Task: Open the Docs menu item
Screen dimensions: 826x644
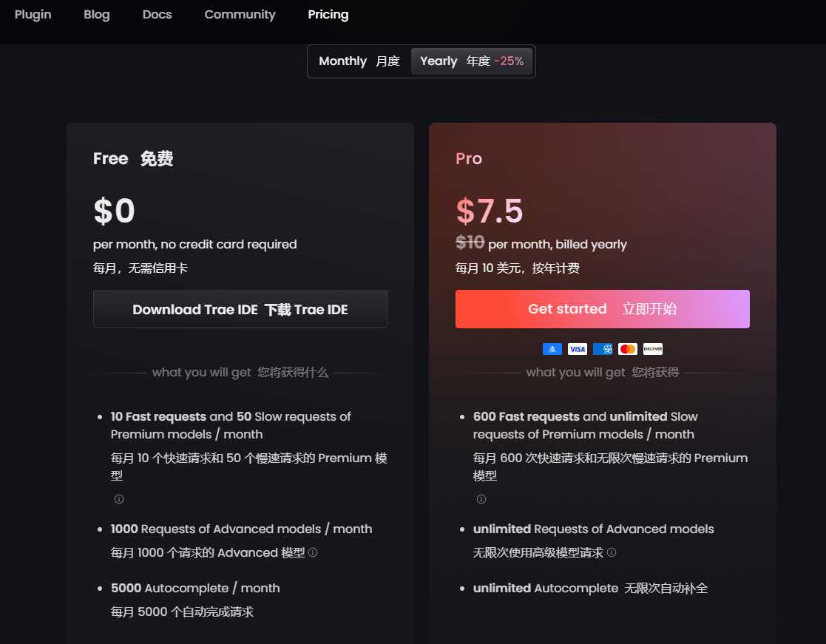Action: point(157,15)
